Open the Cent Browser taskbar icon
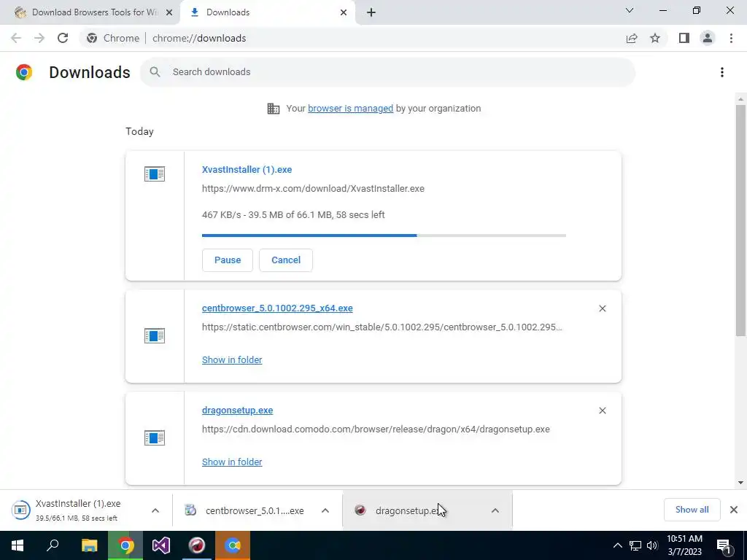Screen dimensions: 747x560 click(233, 545)
